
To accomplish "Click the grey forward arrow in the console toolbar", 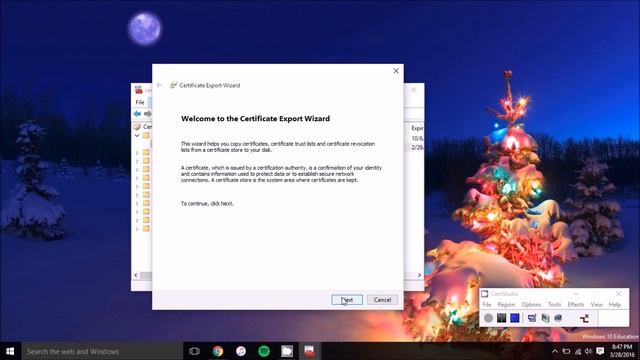I will click(x=147, y=114).
